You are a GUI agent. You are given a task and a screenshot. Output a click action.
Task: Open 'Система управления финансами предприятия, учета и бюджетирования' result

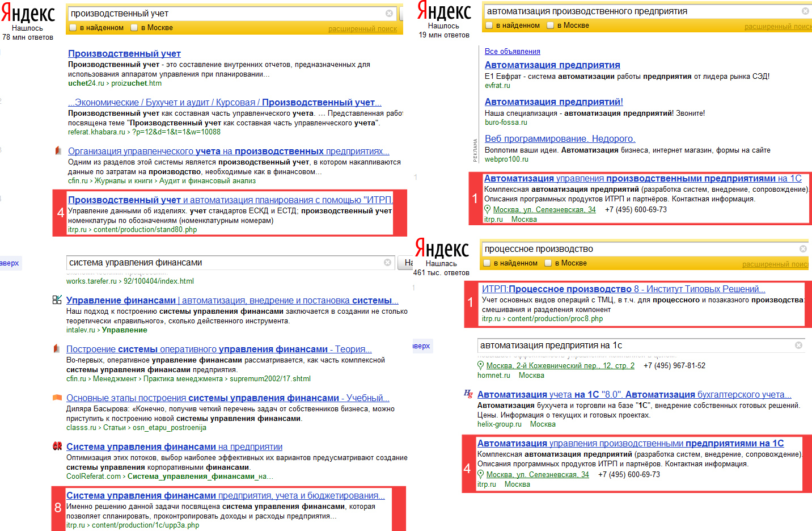click(226, 495)
